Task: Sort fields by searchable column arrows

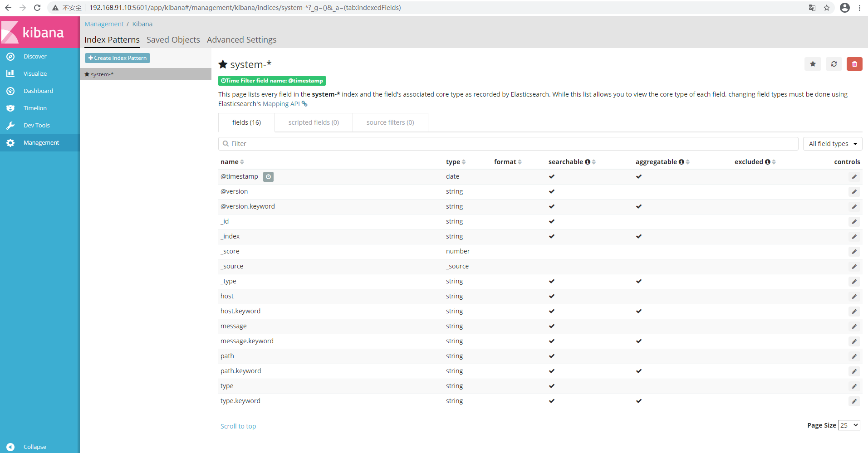Action: 594,162
